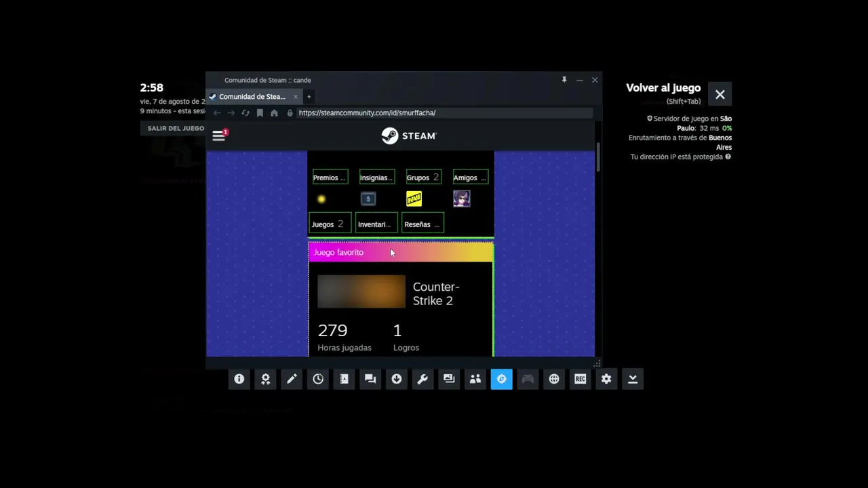Click the Volver al juego X button

(720, 95)
